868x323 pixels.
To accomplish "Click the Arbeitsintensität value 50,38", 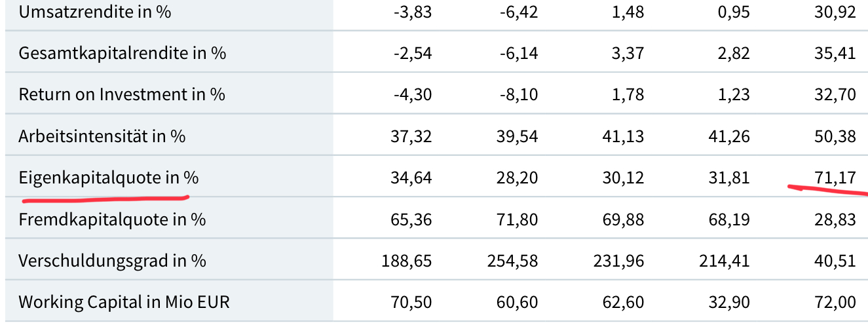I will (x=837, y=136).
